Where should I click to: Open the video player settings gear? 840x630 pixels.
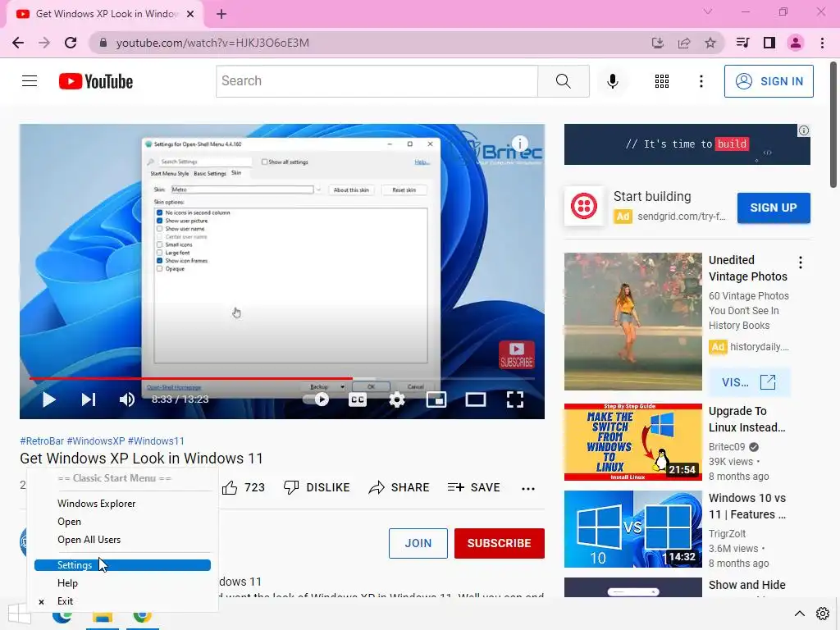click(397, 399)
